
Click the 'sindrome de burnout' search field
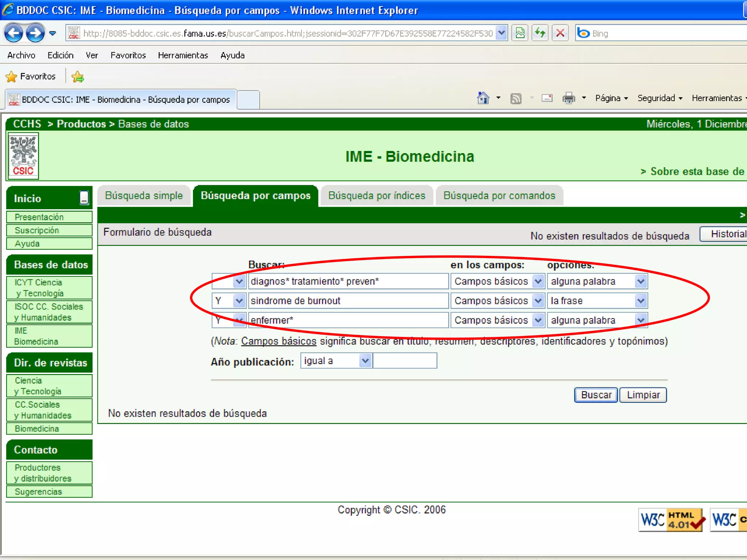[x=348, y=301]
